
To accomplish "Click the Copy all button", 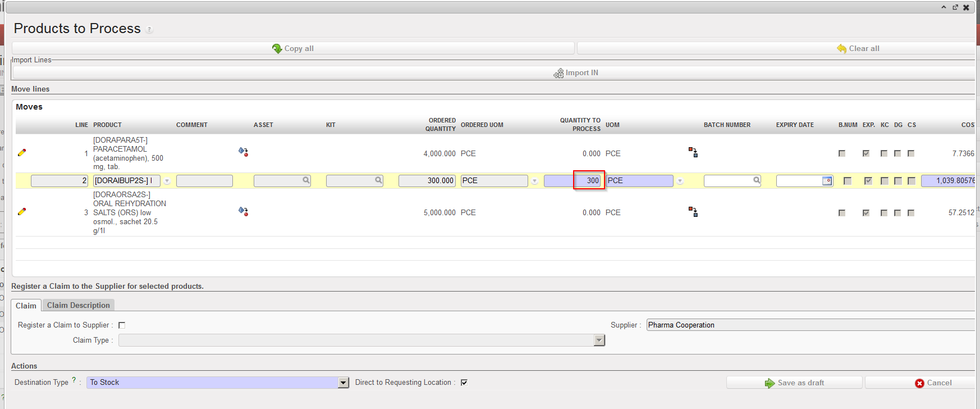I will 293,48.
